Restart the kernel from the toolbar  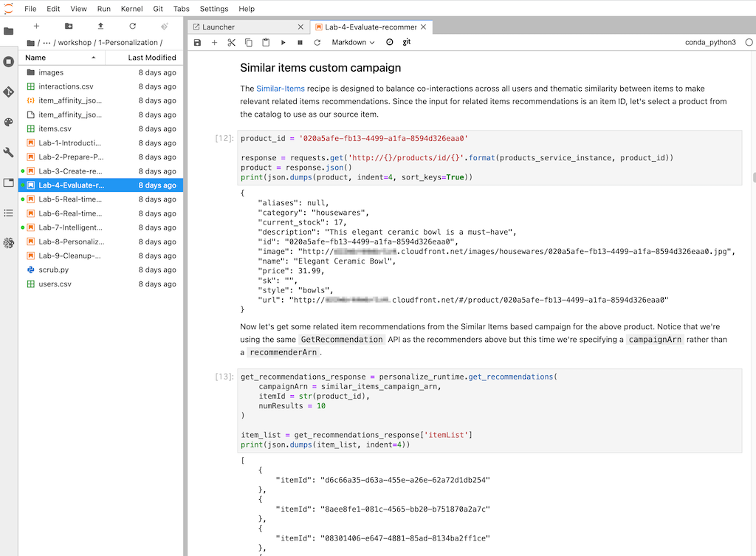[x=317, y=43]
